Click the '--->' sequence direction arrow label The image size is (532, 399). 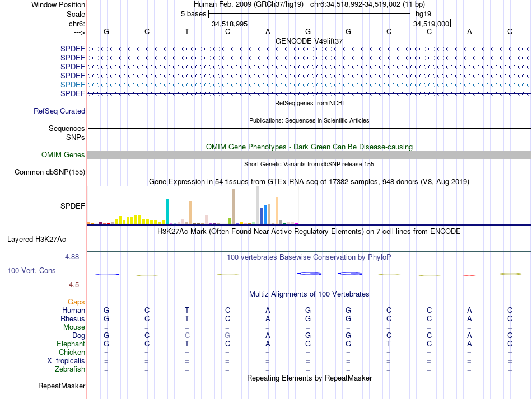[x=79, y=32]
